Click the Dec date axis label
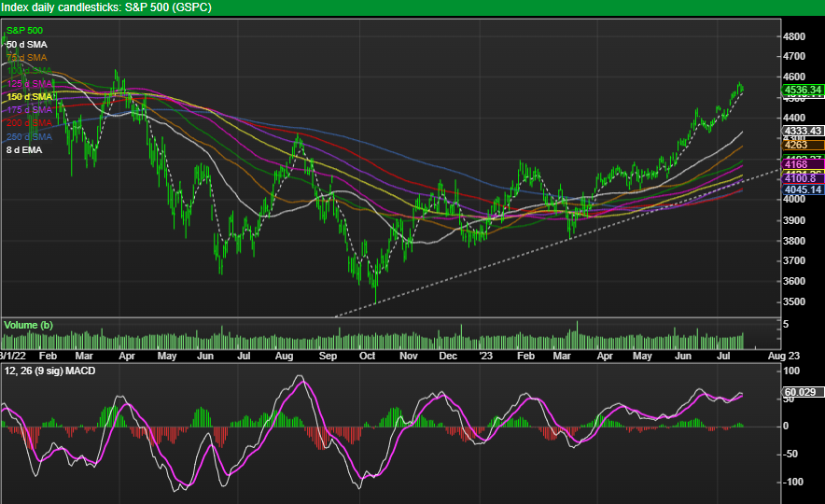 448,357
